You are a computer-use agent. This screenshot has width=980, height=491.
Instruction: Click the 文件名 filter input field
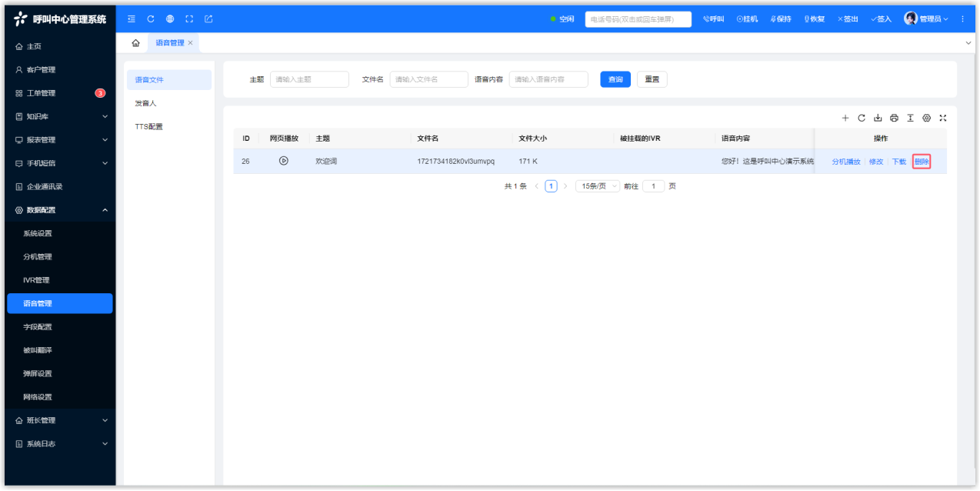(x=428, y=79)
